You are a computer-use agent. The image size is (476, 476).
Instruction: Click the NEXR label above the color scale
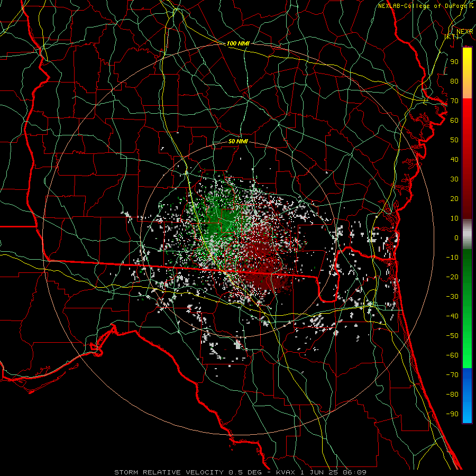(x=464, y=32)
